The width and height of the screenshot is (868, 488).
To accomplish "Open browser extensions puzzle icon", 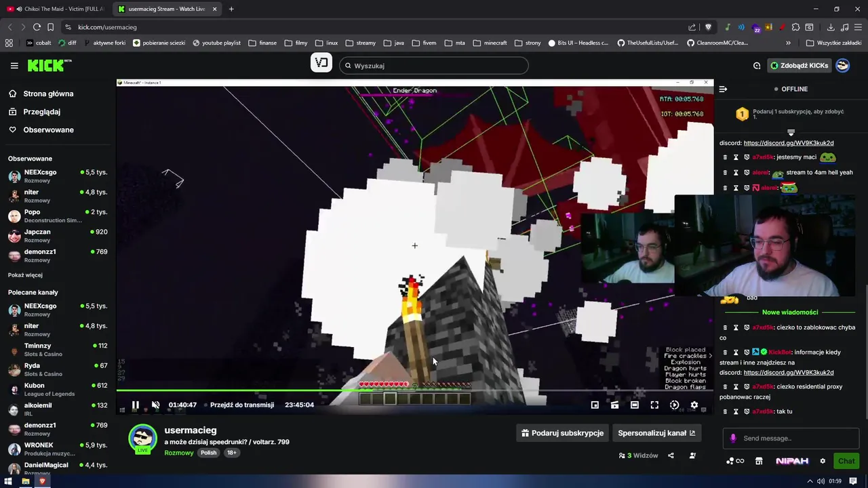I will (x=795, y=27).
